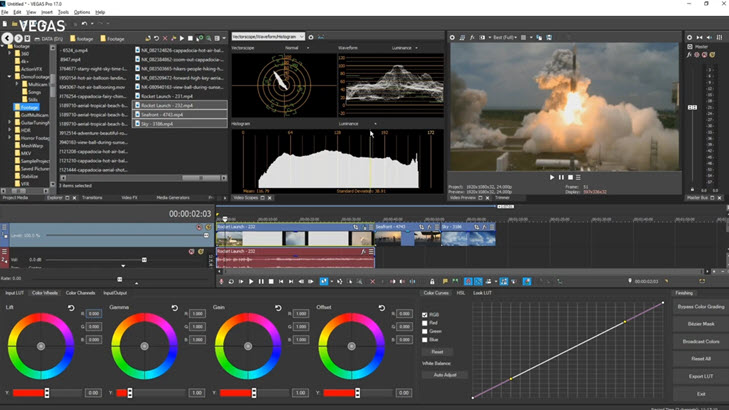Viewport: 729px width, 410px height.
Task: Open Master bus FX icon
Action: coord(689,55)
